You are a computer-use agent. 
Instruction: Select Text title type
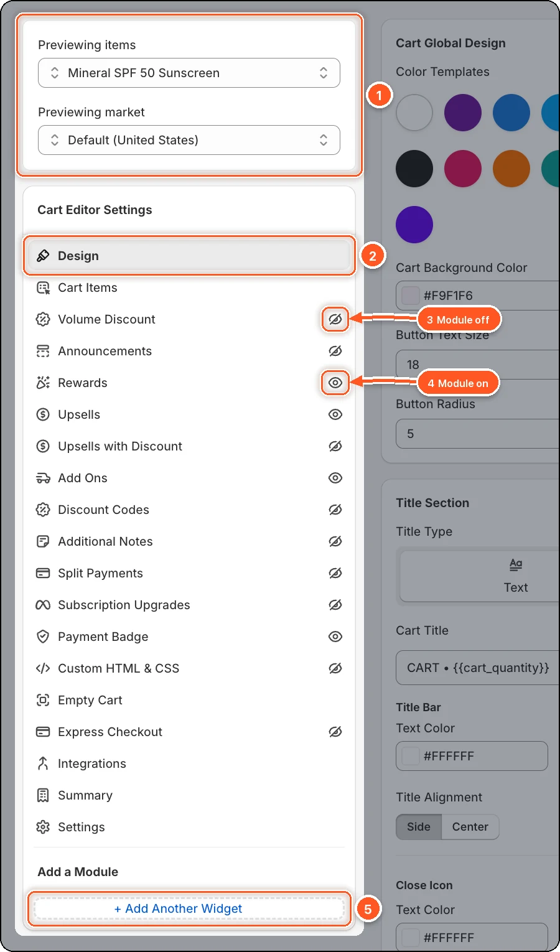click(x=479, y=575)
